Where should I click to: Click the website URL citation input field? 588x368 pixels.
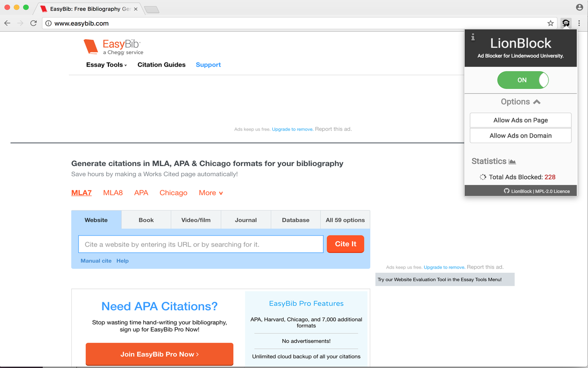click(201, 244)
